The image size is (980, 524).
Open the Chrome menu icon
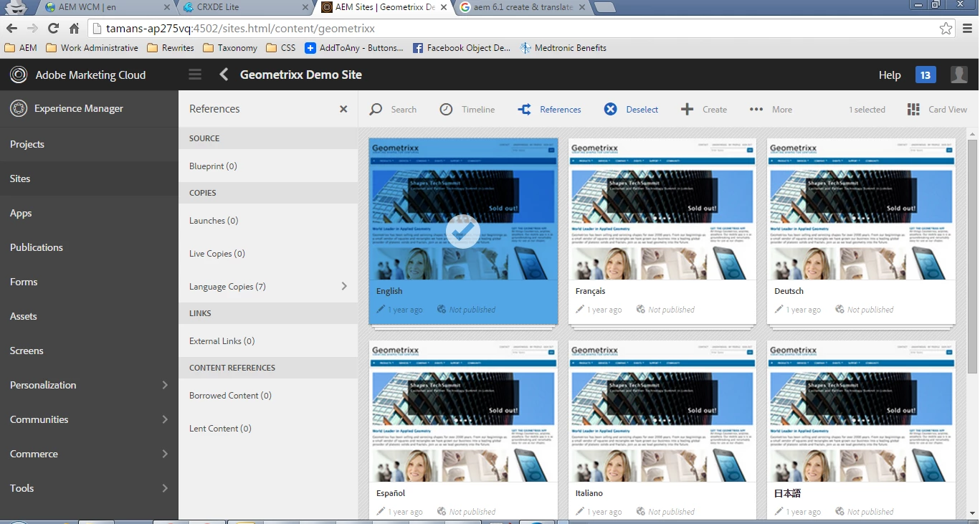click(968, 29)
